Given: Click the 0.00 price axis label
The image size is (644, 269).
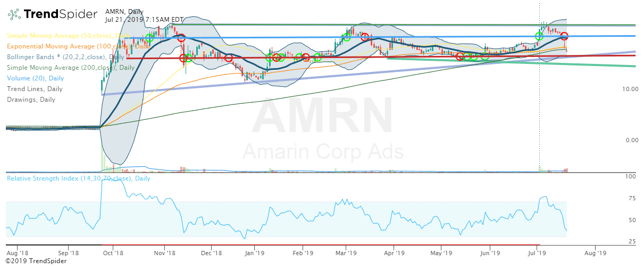Looking at the screenshot, I should click(x=631, y=140).
